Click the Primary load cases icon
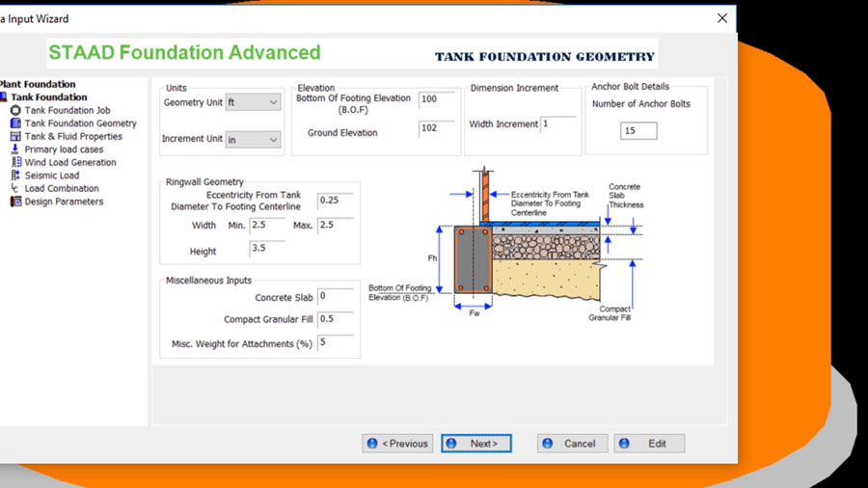 14,149
